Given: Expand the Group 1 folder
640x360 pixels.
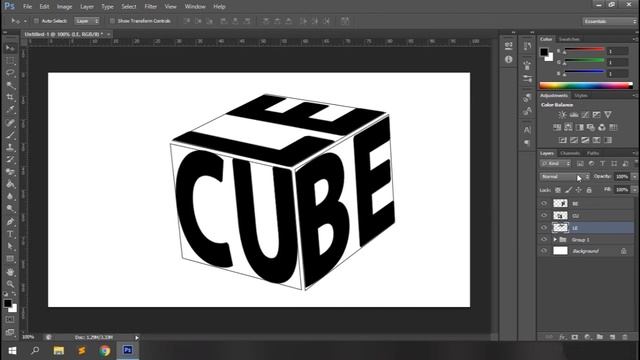Looking at the screenshot, I should point(555,240).
